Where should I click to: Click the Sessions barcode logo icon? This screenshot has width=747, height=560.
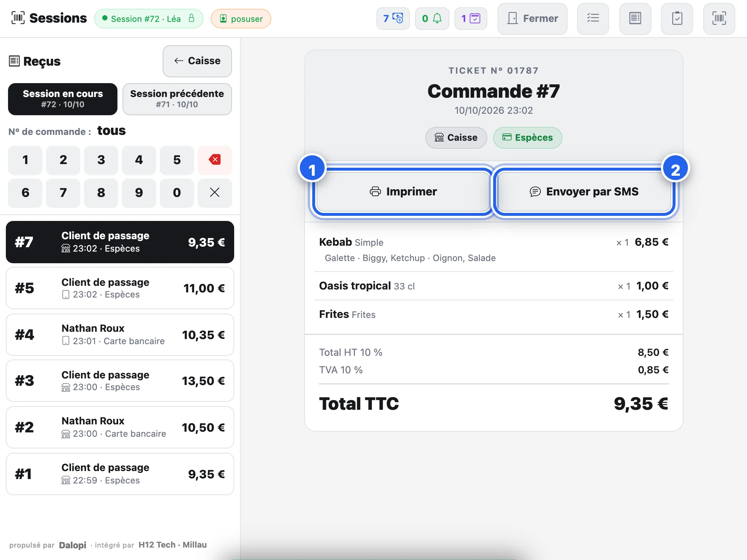(18, 18)
